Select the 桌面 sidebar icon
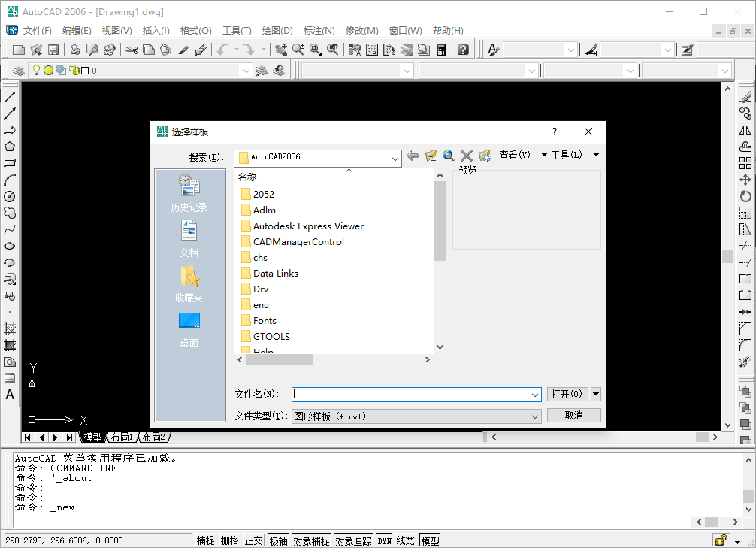This screenshot has width=756, height=548. pos(189,322)
